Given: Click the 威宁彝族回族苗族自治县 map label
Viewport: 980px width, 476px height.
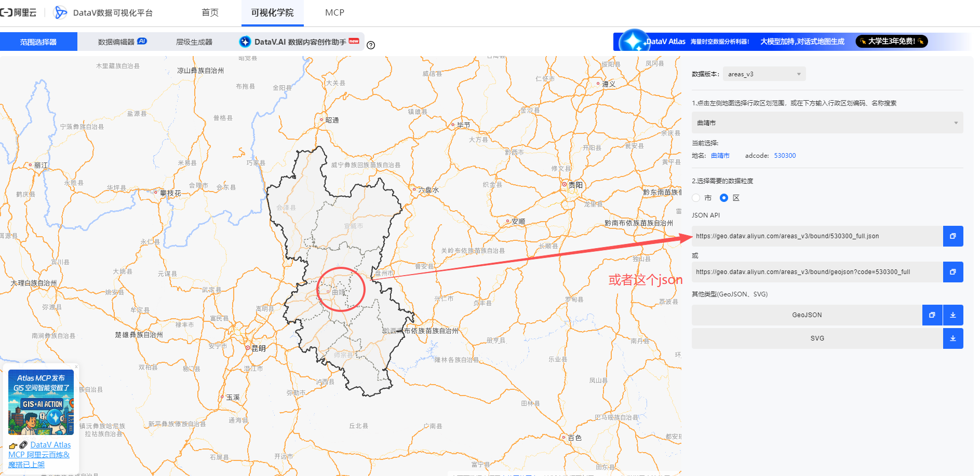Looking at the screenshot, I should 366,165.
